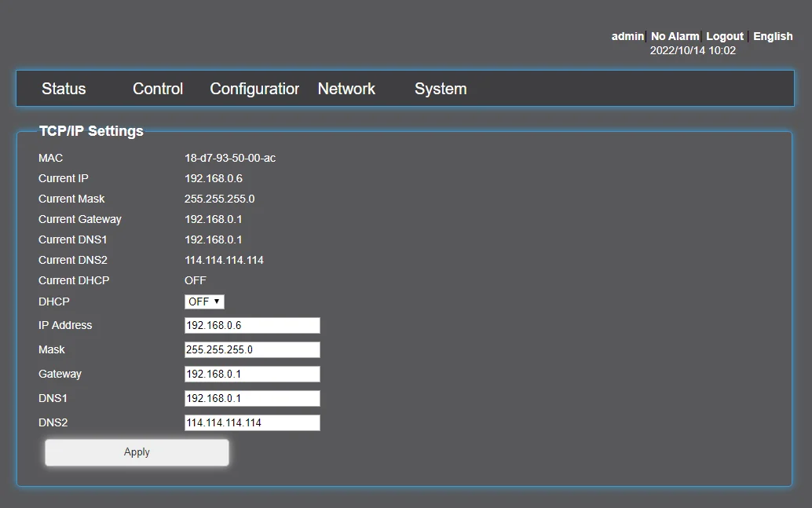Click the DNS1 input field
Screen dimensions: 812x508
252,399
